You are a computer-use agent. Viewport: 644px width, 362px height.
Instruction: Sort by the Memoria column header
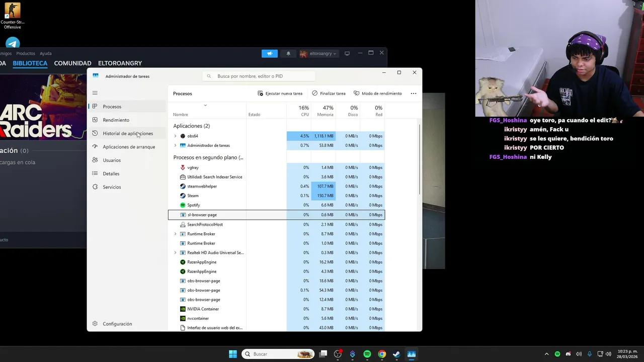(x=325, y=115)
